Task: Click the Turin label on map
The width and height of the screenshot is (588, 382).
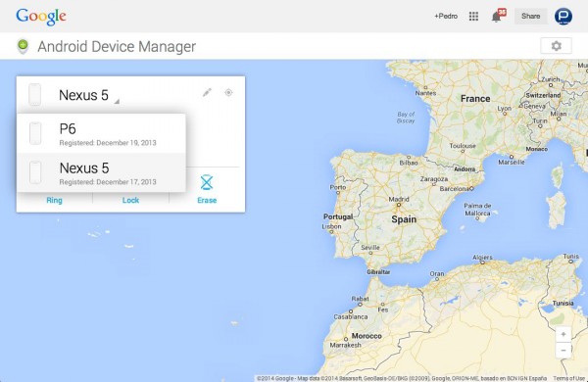Action: click(x=540, y=120)
